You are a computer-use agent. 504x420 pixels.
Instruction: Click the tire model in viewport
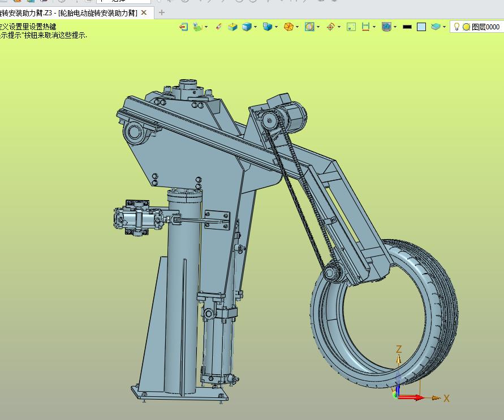434,315
